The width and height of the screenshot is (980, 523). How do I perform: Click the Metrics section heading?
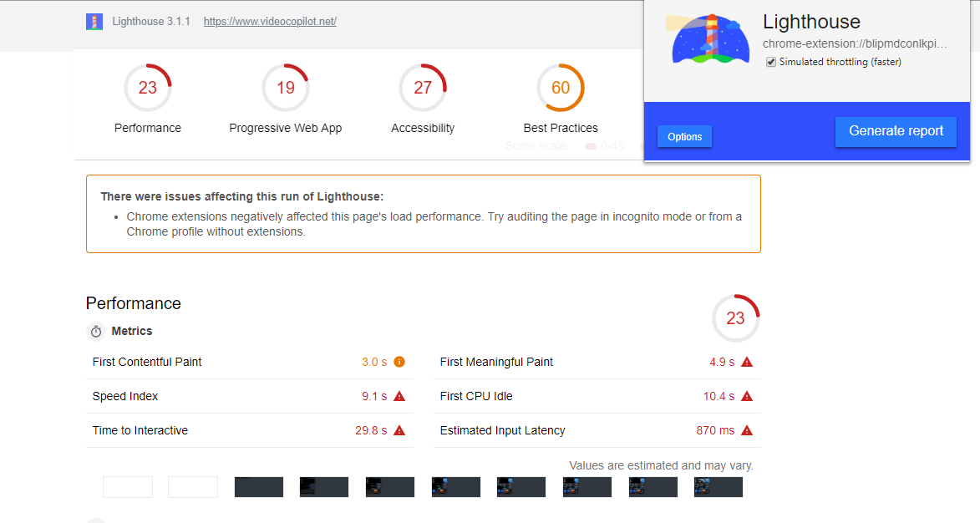tap(132, 331)
